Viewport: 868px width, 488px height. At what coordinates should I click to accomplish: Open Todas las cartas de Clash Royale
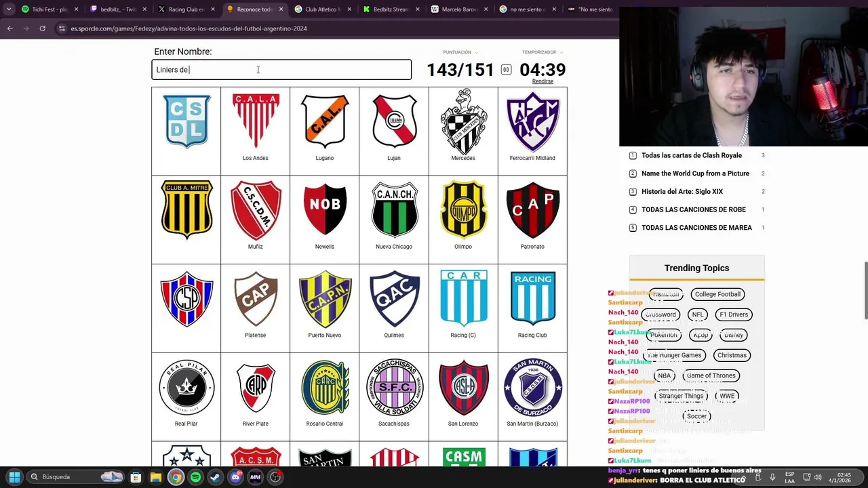(692, 155)
